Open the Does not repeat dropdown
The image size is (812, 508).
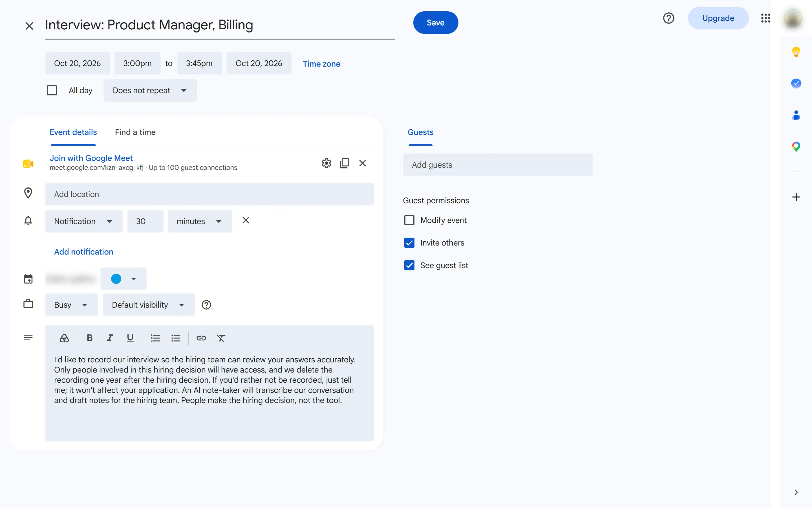coord(150,90)
